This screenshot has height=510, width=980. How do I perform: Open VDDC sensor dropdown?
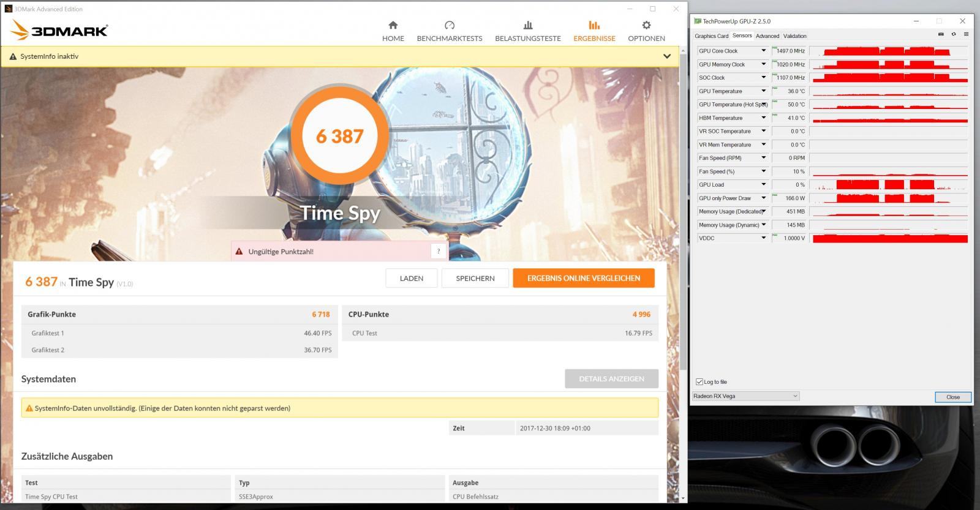764,238
